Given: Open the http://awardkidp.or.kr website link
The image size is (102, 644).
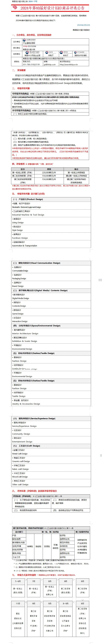Looking at the screenshot, I should pyautogui.click(x=69, y=64).
